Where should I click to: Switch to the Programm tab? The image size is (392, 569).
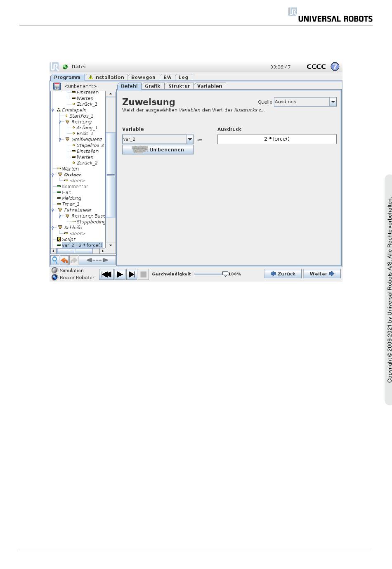67,78
